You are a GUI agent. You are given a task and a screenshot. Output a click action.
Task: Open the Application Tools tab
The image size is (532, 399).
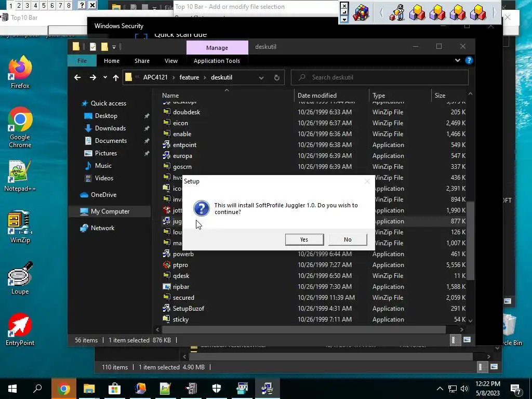point(217,61)
